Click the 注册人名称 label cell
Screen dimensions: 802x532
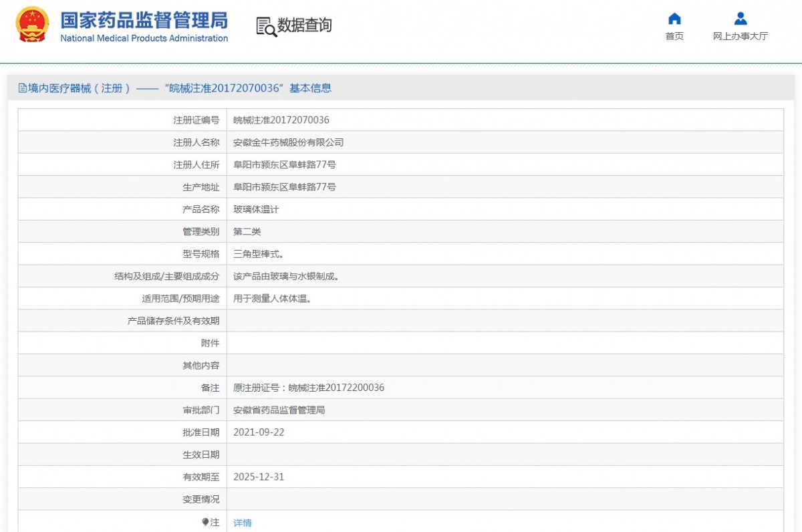pos(122,142)
